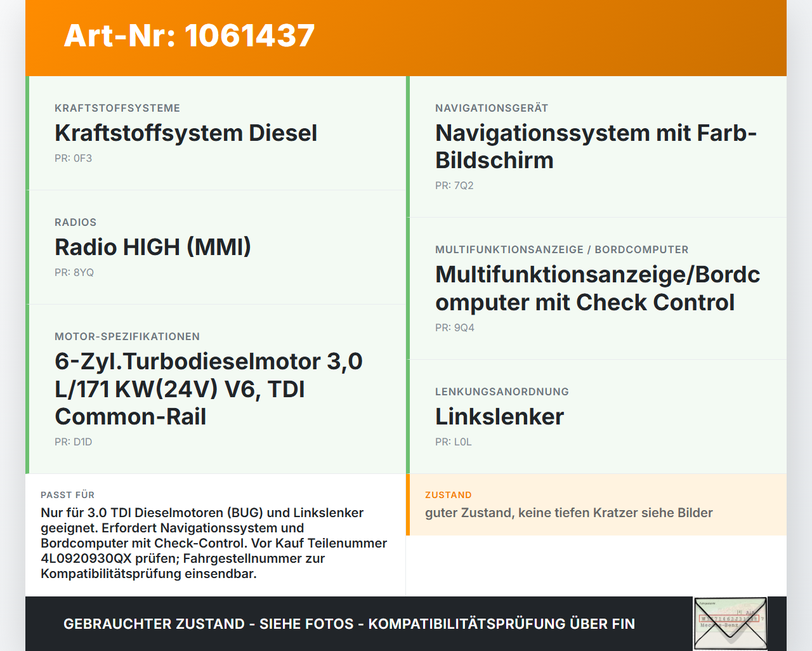Image resolution: width=812 pixels, height=651 pixels.
Task: Click the 'guter Zustand, keine tiefen Kratzer' text
Action: [x=569, y=513]
